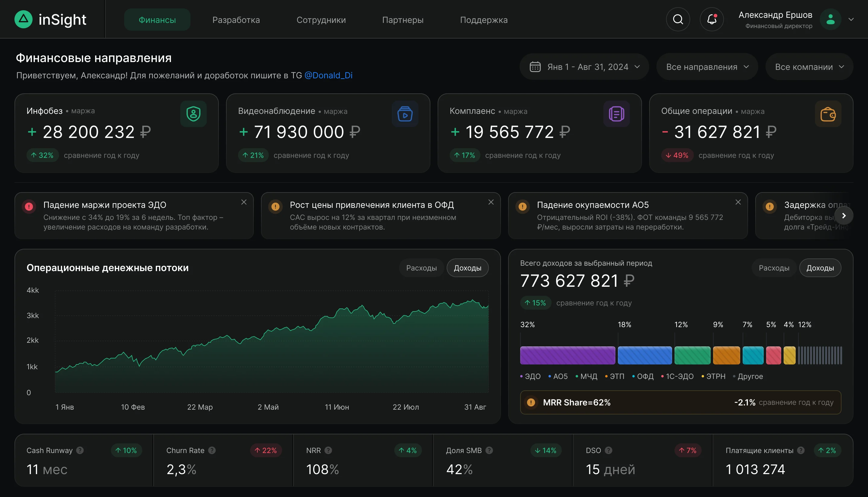Image resolution: width=868 pixels, height=497 pixels.
Task: Open the Видеонаблюдение margin card
Action: click(x=328, y=133)
